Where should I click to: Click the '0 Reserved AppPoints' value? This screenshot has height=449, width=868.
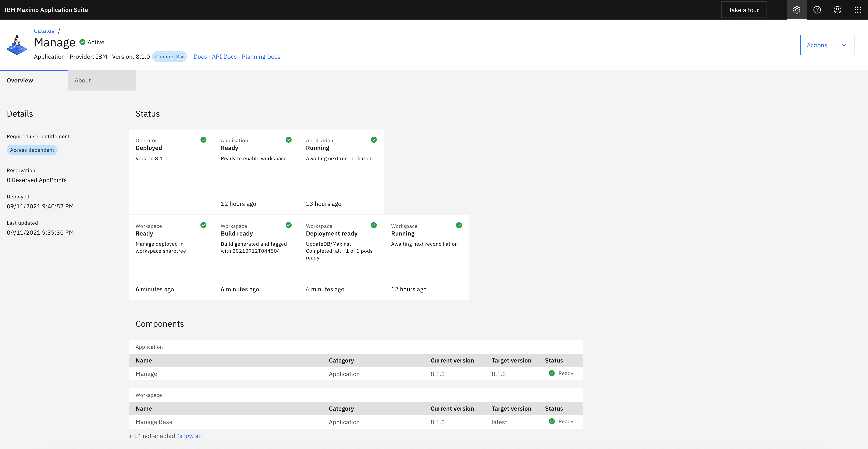pos(37,180)
